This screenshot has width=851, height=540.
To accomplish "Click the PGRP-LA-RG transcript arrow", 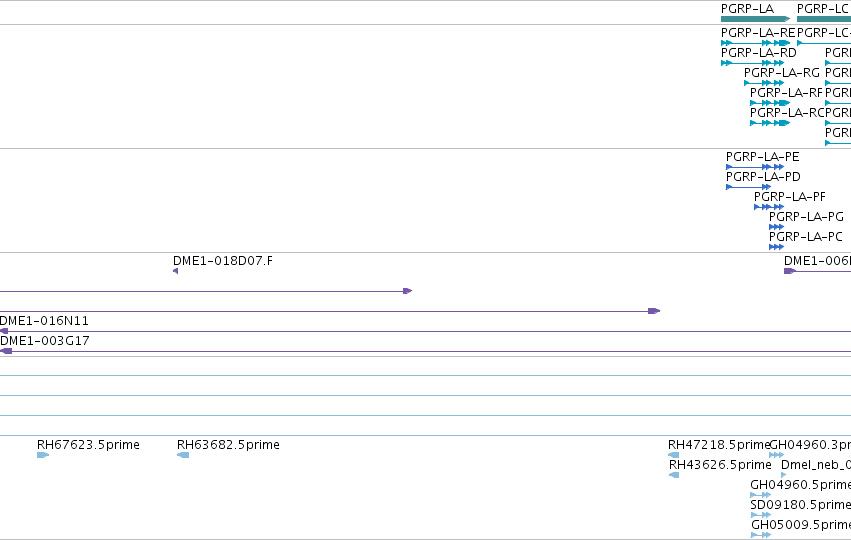I will 764,83.
